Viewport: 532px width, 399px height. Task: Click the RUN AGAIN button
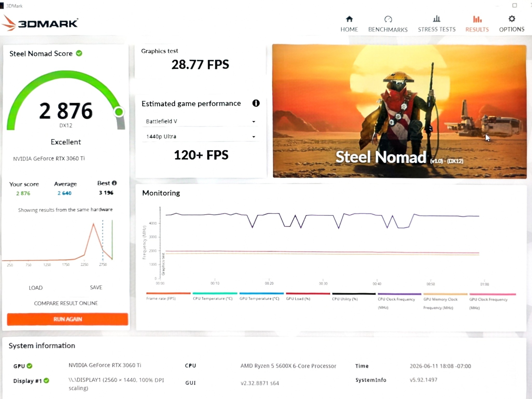[68, 319]
